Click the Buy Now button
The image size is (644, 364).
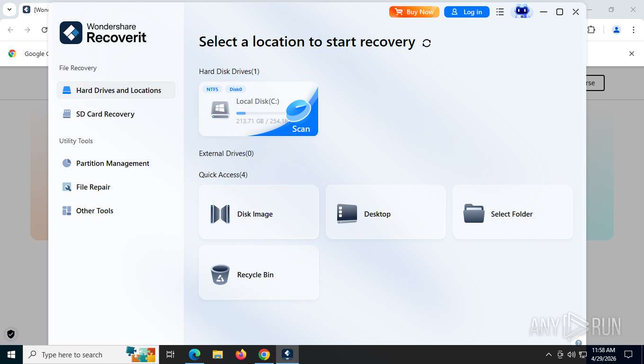click(x=414, y=12)
